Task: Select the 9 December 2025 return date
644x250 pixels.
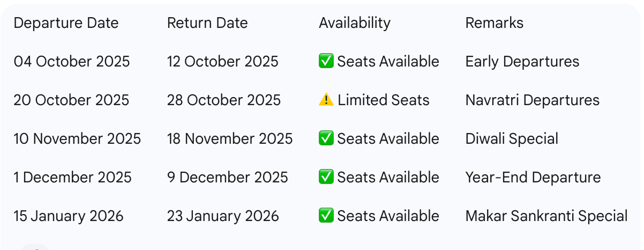Action: pos(227,178)
